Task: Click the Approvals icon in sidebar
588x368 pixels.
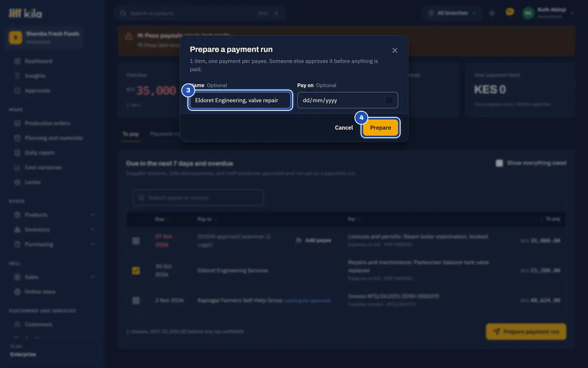Action: coord(17,91)
